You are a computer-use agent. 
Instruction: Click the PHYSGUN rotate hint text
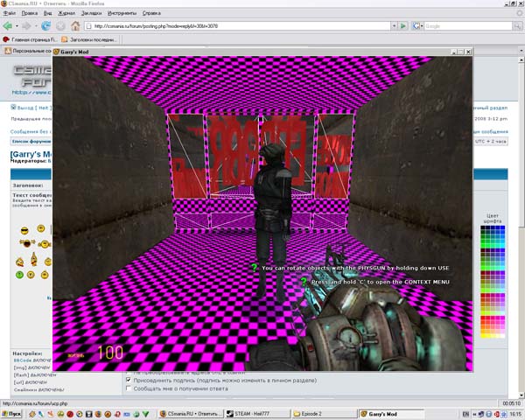355,268
